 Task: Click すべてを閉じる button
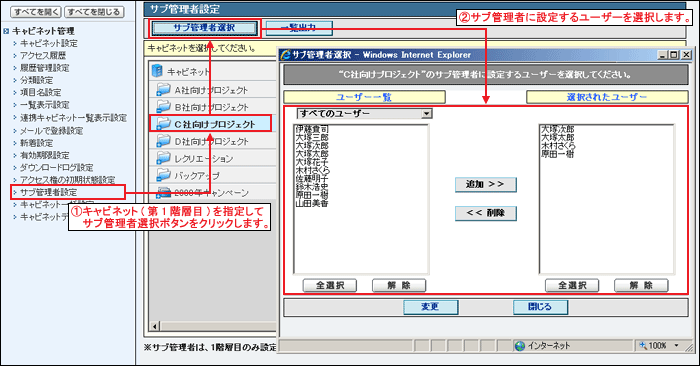94,12
